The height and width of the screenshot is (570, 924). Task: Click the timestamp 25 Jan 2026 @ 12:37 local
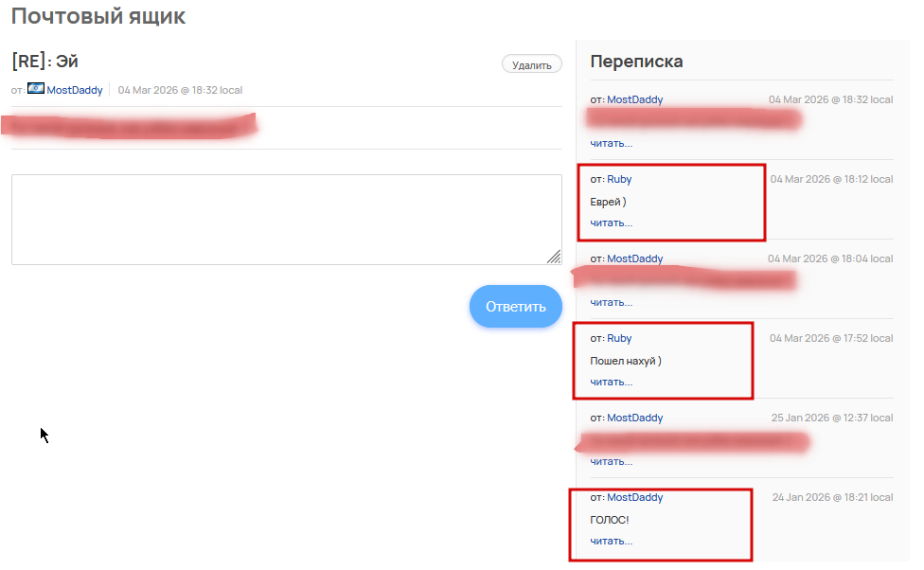point(832,418)
